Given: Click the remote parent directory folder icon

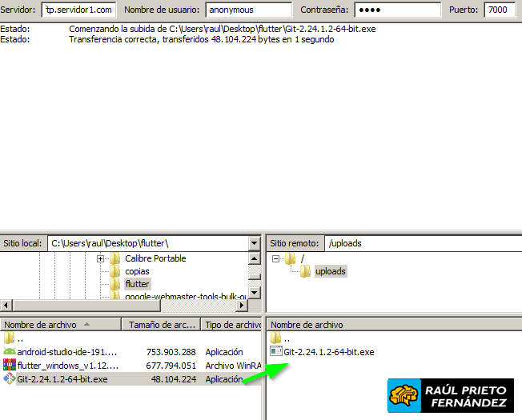Looking at the screenshot, I should tap(276, 338).
